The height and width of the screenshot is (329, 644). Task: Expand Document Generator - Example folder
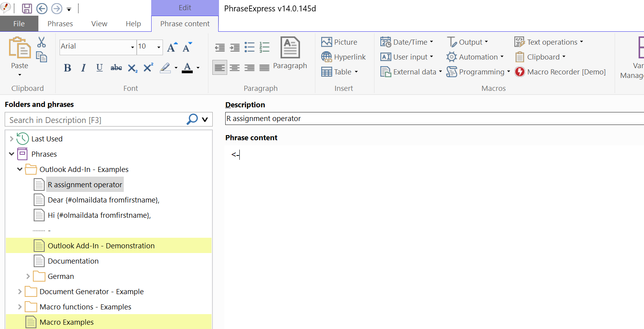[x=20, y=291]
